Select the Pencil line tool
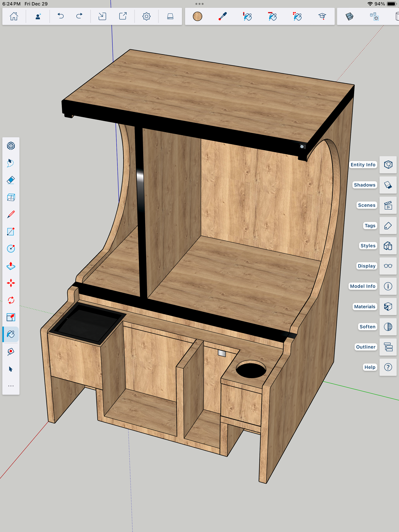This screenshot has width=399, height=532. [11, 214]
